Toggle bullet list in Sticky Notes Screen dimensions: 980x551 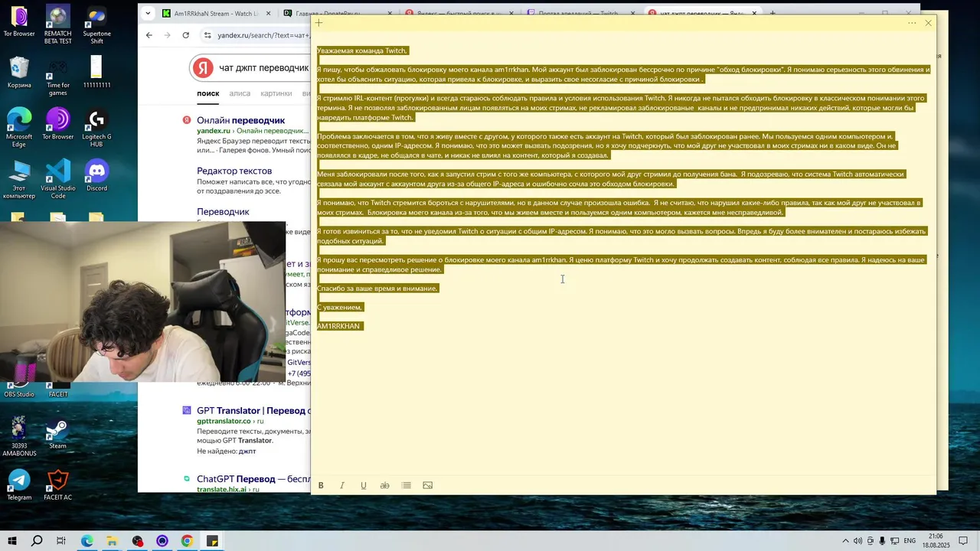pos(407,485)
